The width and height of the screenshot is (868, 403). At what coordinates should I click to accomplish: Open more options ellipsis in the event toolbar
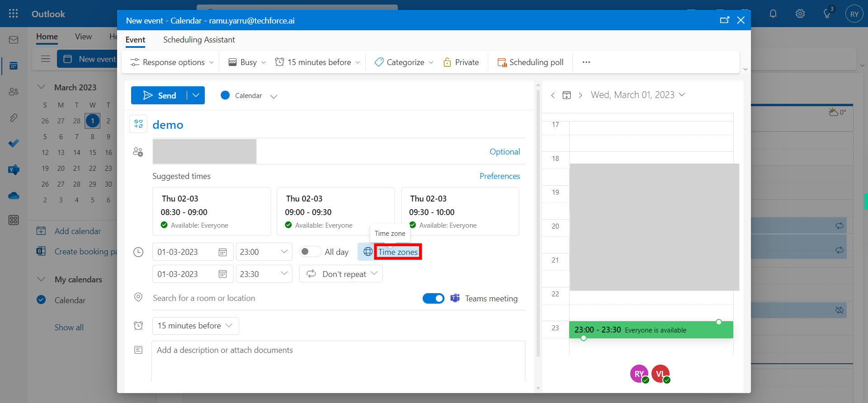tap(586, 62)
